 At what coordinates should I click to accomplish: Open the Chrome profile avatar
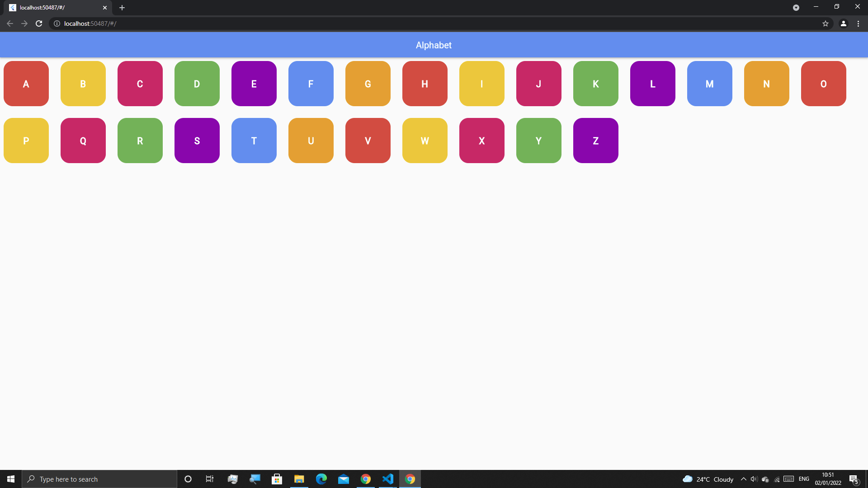pos(843,23)
